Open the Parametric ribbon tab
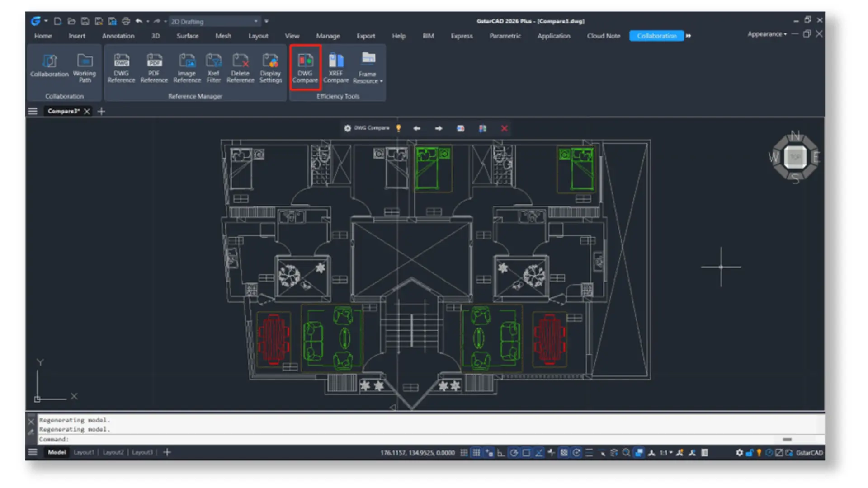The image size is (868, 488). point(505,36)
